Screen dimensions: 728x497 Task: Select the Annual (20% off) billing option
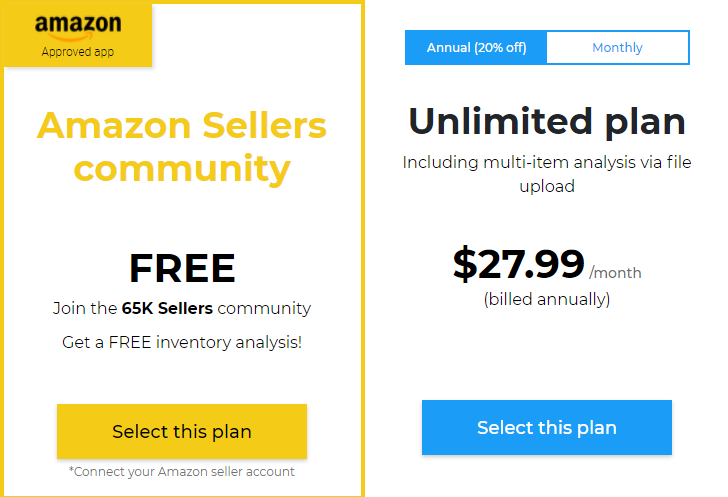[x=476, y=47]
